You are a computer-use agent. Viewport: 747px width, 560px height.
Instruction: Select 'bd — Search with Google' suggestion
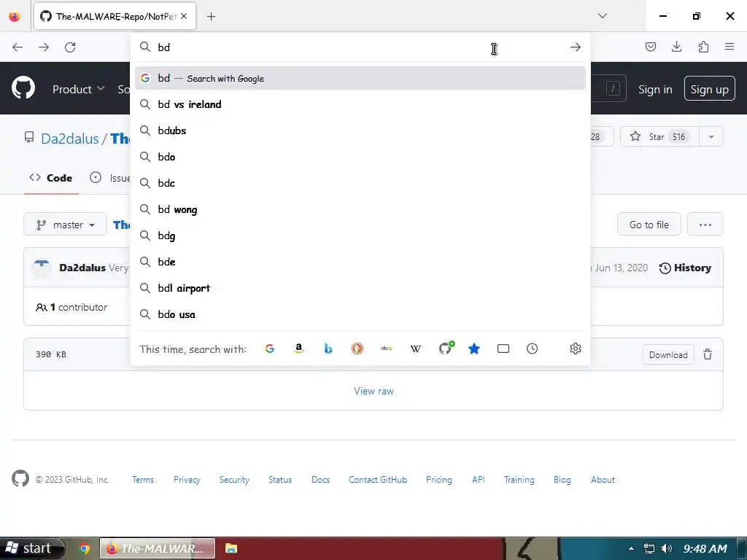click(x=360, y=78)
